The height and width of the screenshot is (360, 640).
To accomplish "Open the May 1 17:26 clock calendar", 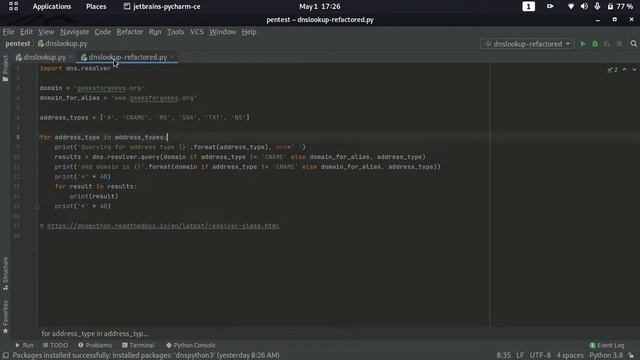I will pos(320,7).
